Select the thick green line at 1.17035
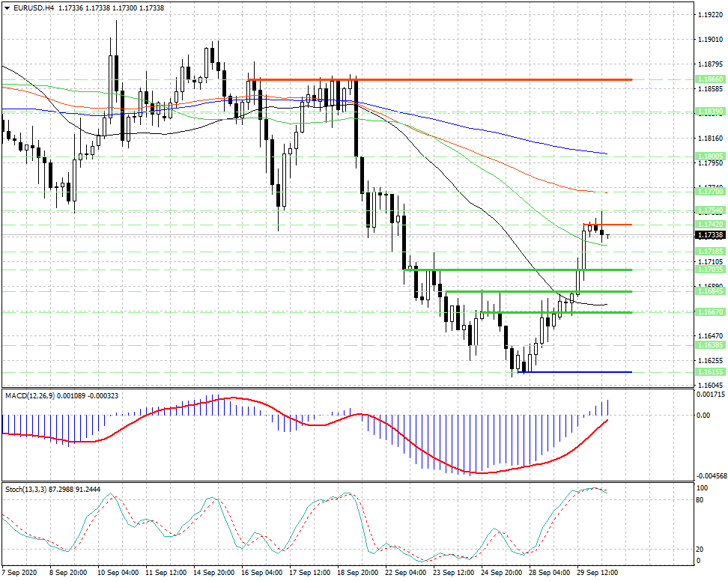The width and height of the screenshot is (728, 581). [x=518, y=270]
